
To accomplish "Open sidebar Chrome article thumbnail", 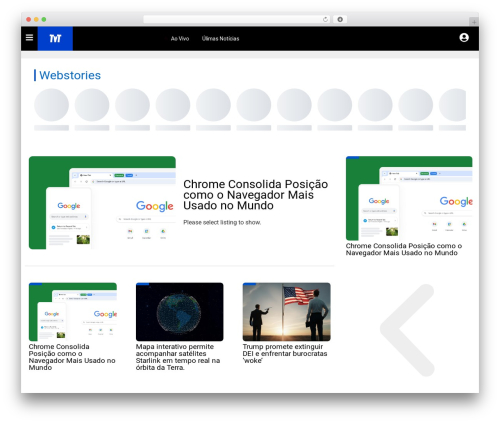I will pyautogui.click(x=409, y=198).
